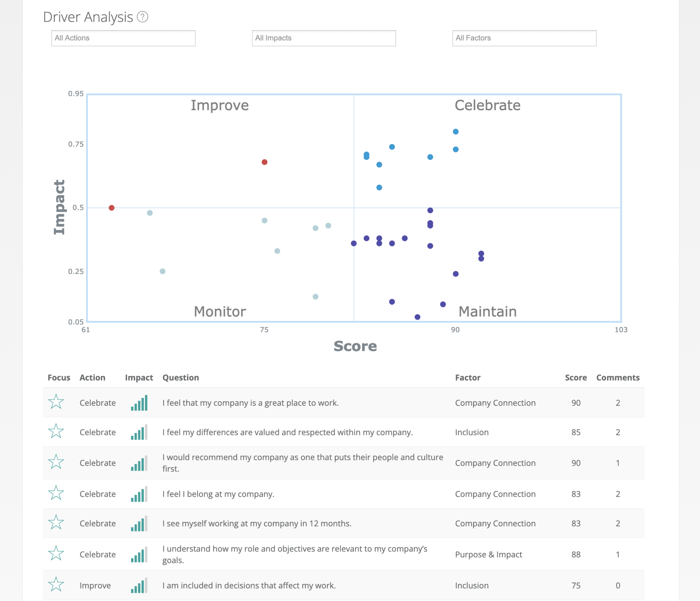Click the impact bars for the recommendation question
The width and height of the screenshot is (700, 601).
[x=139, y=463]
